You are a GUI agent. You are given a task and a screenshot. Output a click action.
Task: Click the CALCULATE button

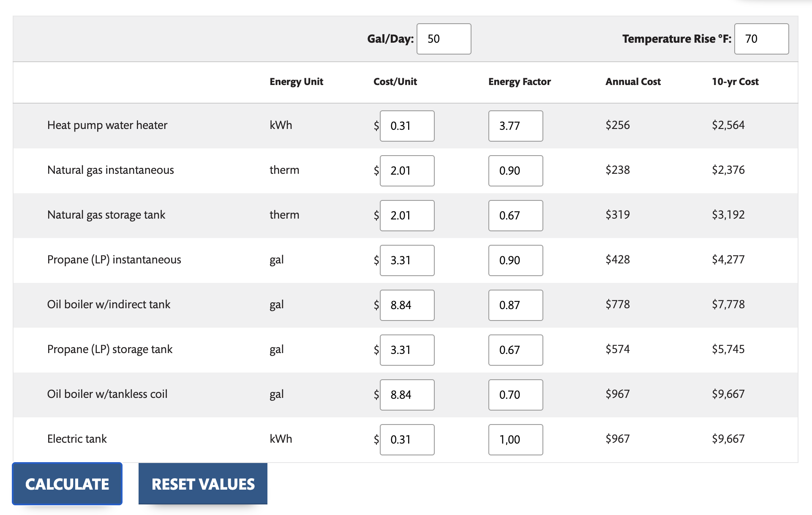pos(67,484)
